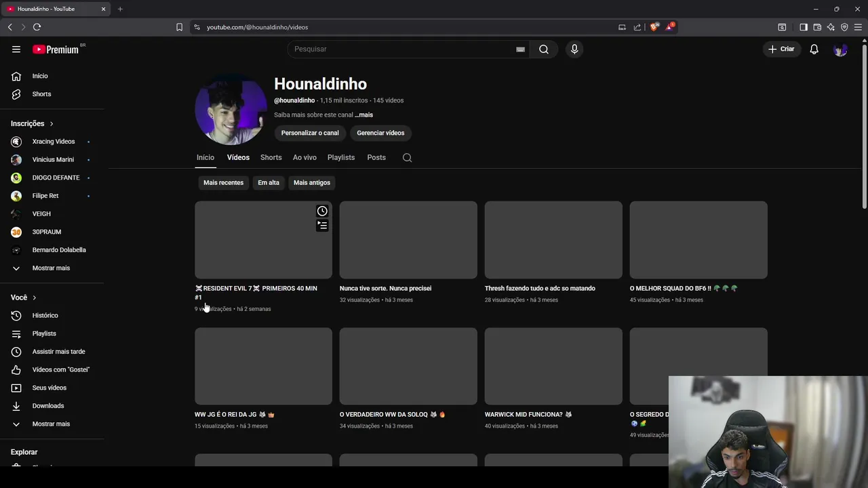Screen dimensions: 868x488
Task: Open the on-screen keyboard in search box
Action: click(x=520, y=49)
